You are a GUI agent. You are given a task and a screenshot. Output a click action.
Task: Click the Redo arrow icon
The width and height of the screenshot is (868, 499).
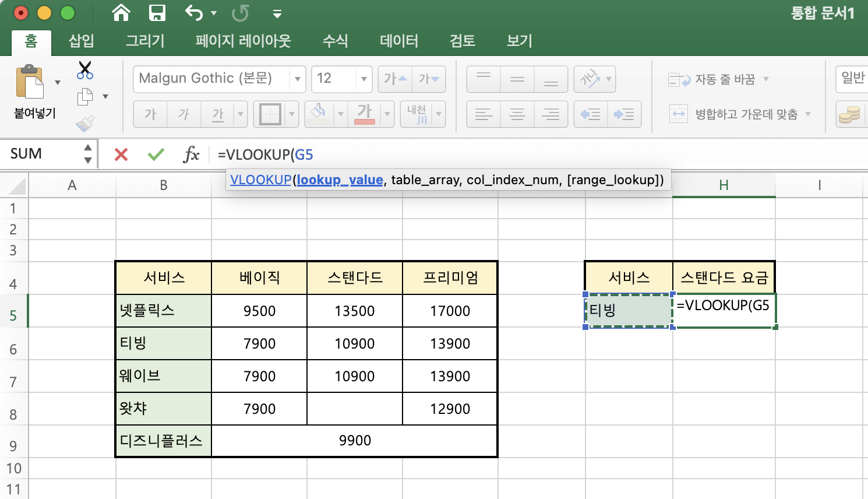tap(240, 13)
